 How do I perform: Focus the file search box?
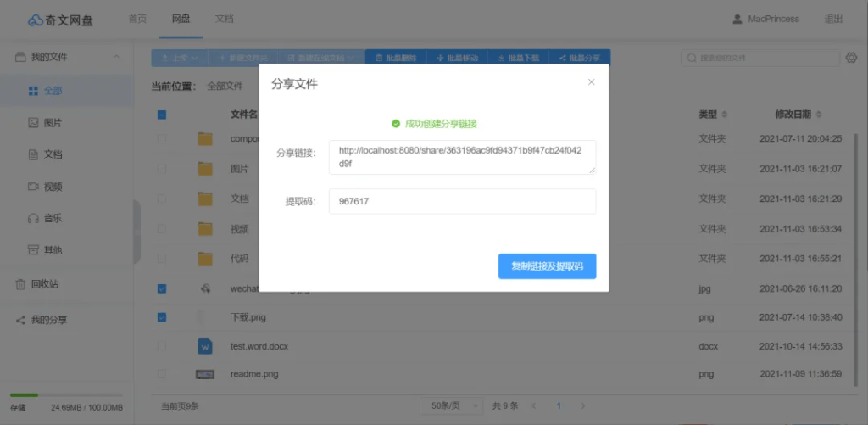(x=760, y=58)
